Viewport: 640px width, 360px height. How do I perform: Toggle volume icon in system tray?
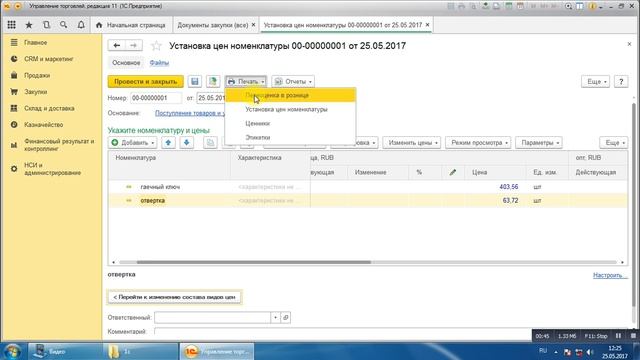pos(589,352)
